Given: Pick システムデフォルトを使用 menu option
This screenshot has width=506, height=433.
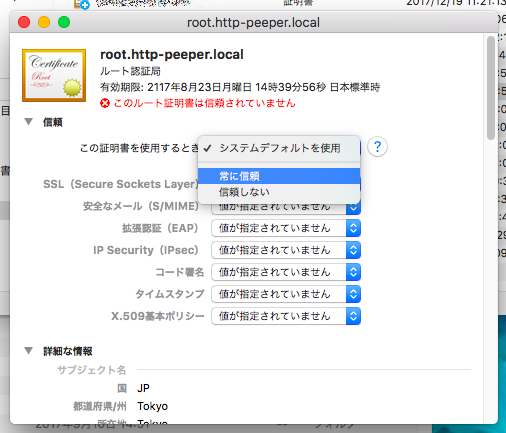Looking at the screenshot, I should click(x=279, y=148).
